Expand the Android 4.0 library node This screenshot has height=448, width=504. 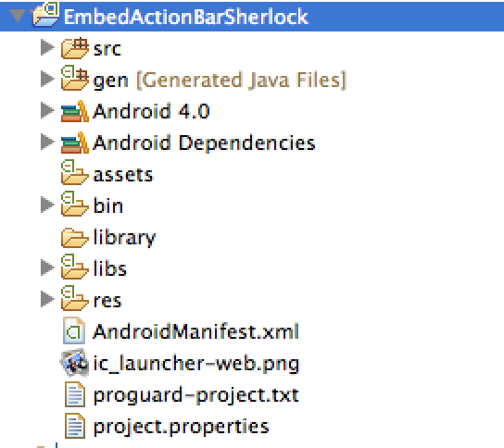(x=47, y=110)
